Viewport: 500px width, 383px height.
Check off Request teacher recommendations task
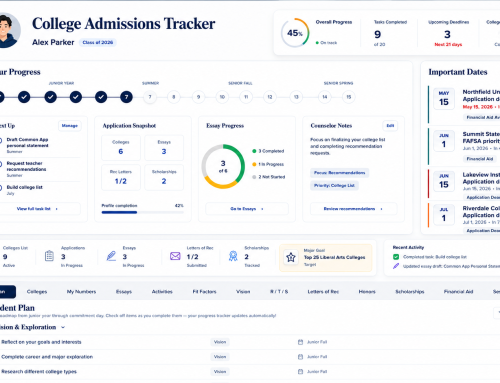click(1, 164)
